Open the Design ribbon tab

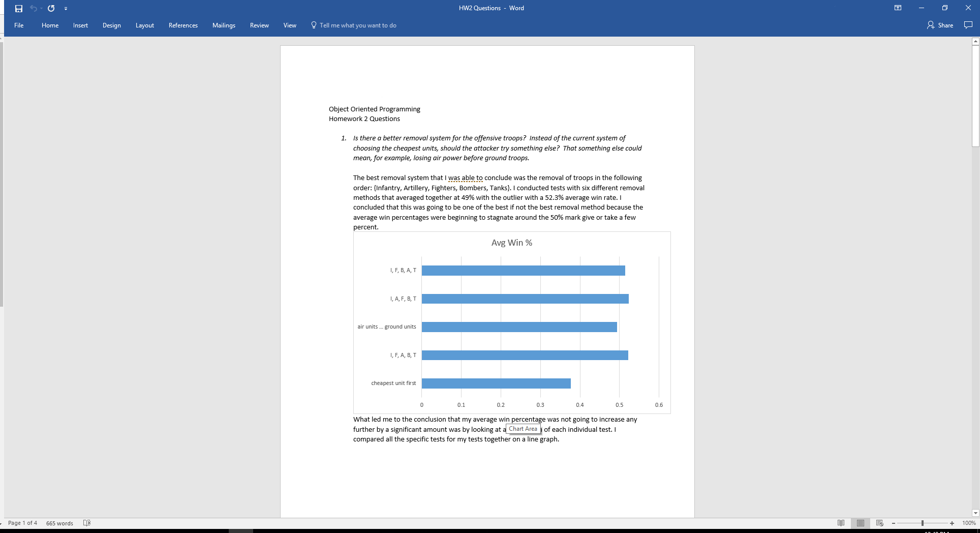pos(111,25)
